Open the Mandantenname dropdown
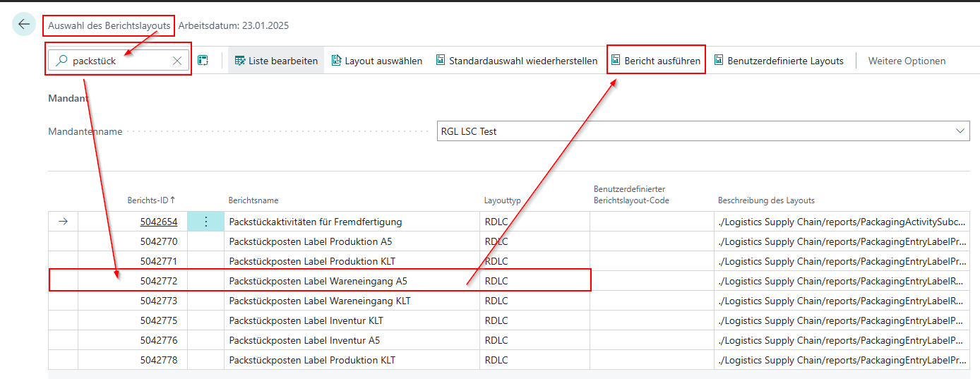Screen dimensions: 980x379 (x=703, y=131)
